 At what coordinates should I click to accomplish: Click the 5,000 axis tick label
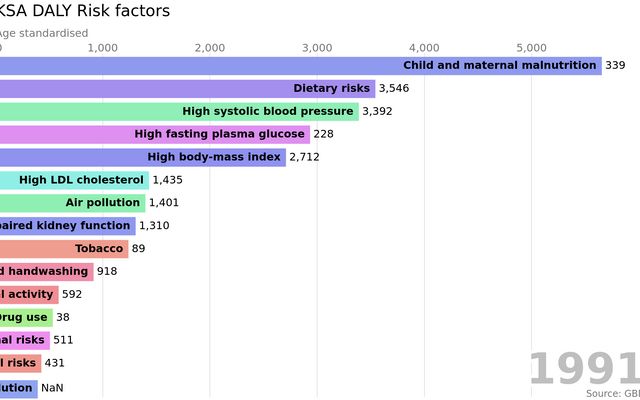[531, 47]
